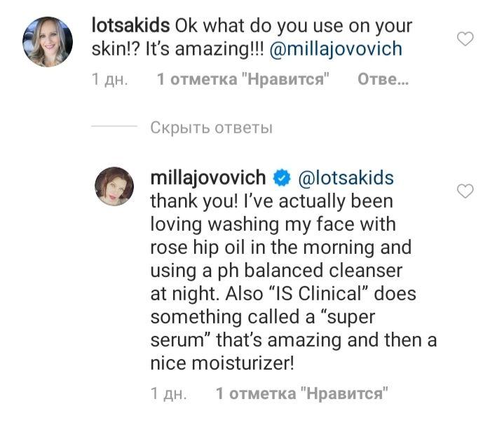Tap the truncated "Отве..." reply button
504x423 pixels.
pyautogui.click(x=383, y=80)
